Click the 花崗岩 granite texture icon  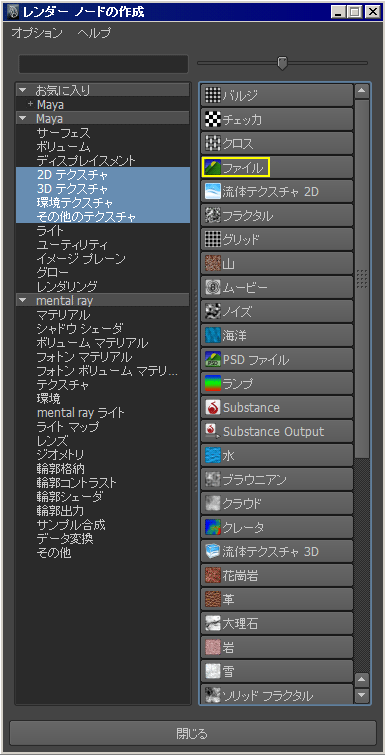pyautogui.click(x=212, y=575)
